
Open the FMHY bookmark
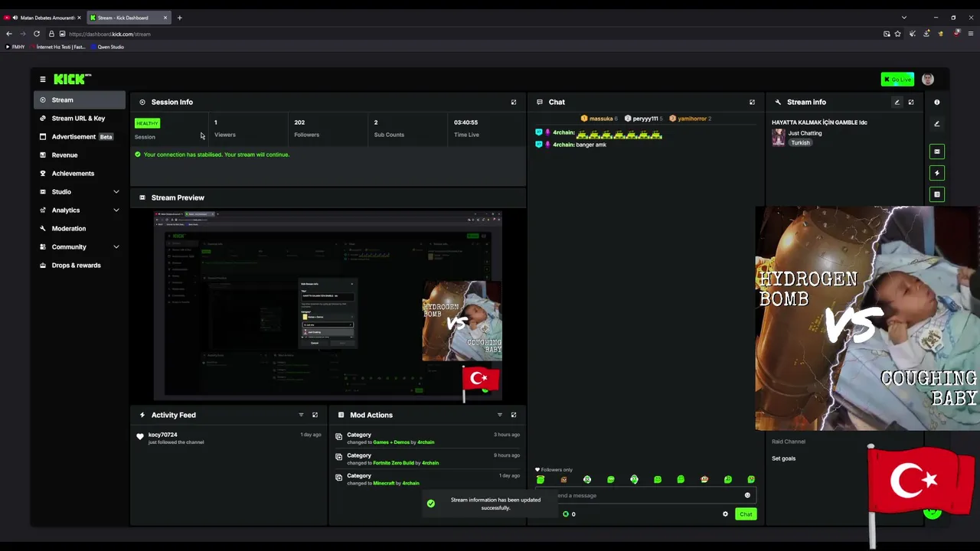15,47
